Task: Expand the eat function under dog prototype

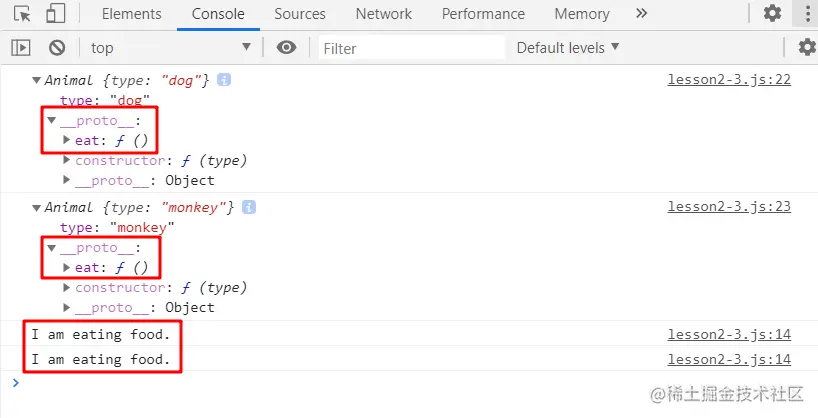Action: 67,141
